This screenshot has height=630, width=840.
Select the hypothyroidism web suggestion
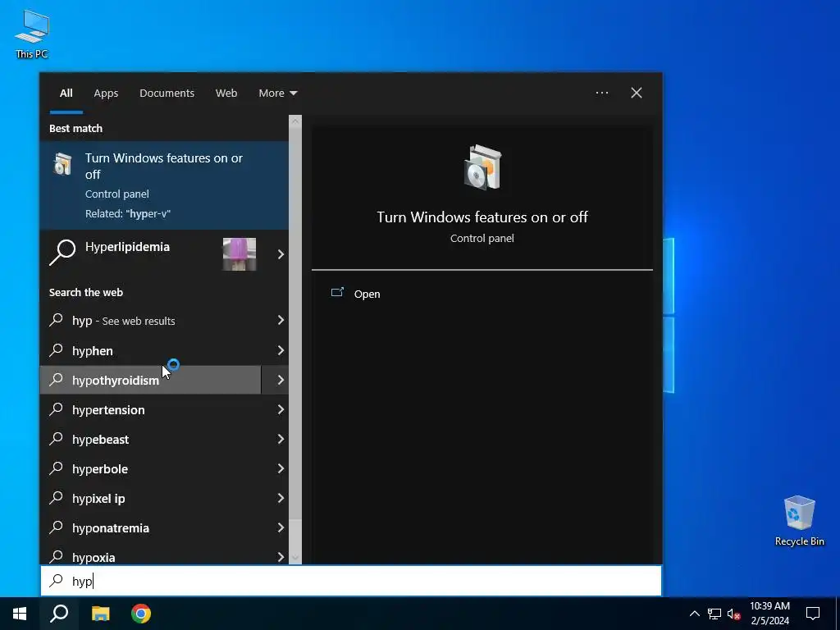[x=151, y=380]
